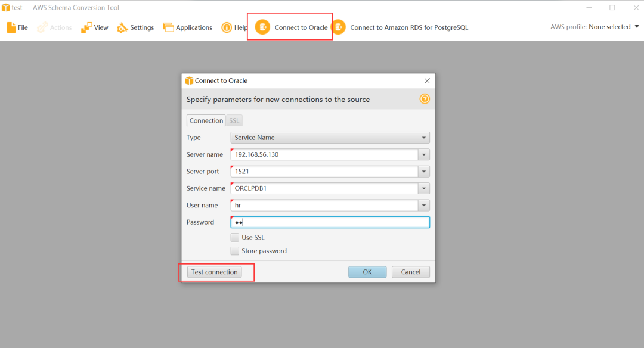Click the Applications window icon
The image size is (644, 348).
coord(168,27)
